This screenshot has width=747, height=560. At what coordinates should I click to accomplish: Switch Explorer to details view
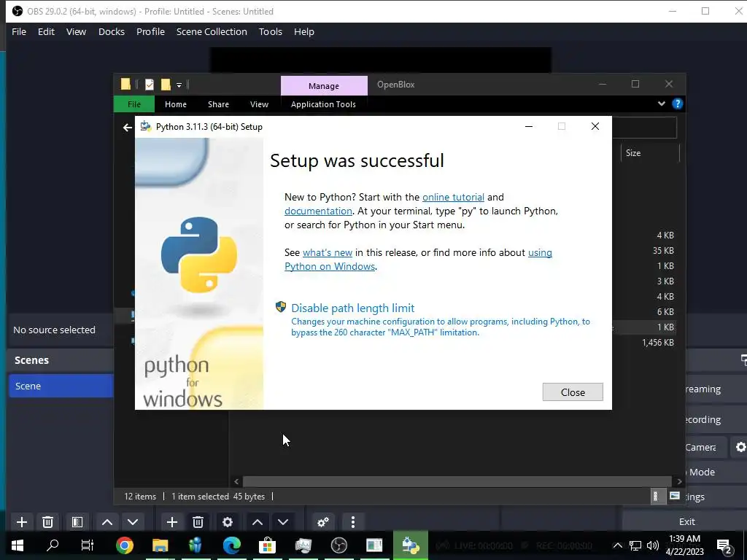tap(656, 496)
